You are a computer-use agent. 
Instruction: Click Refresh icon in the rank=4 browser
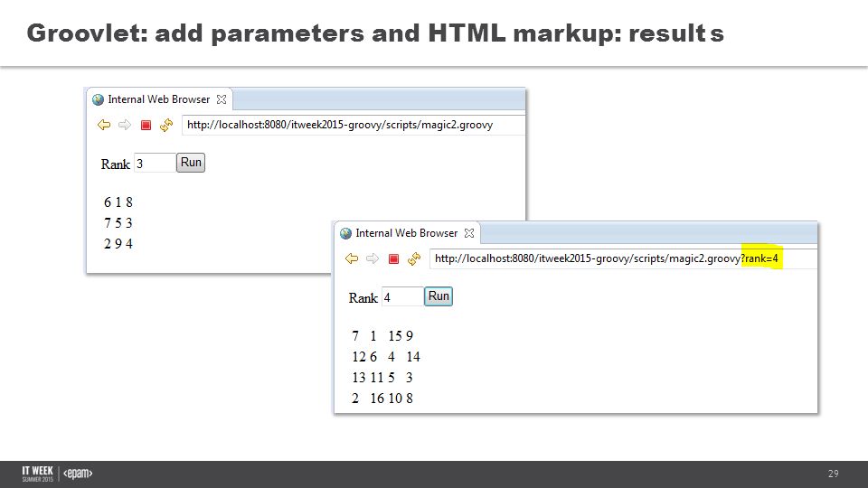pos(414,259)
